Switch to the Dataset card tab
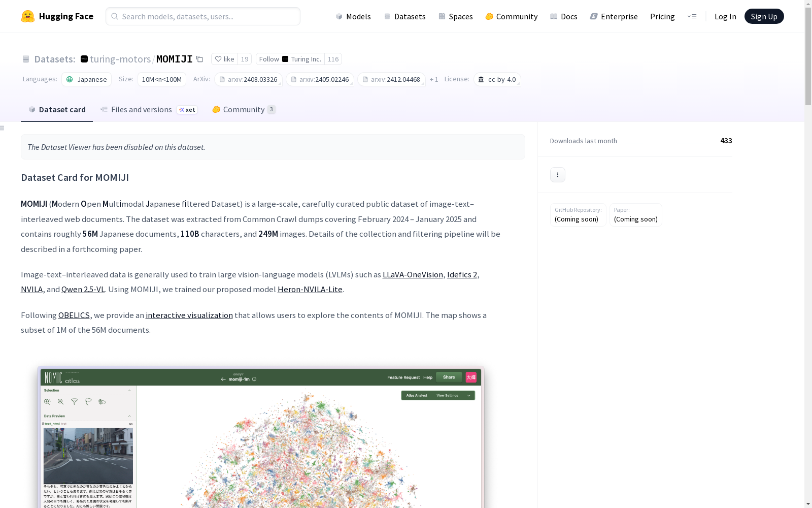This screenshot has width=812, height=508. pos(57,109)
